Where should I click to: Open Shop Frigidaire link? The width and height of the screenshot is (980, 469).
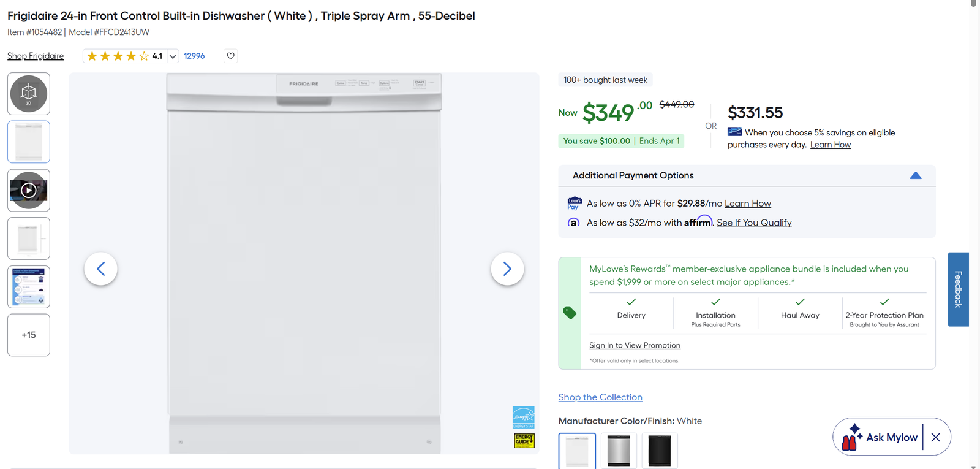pos(36,56)
